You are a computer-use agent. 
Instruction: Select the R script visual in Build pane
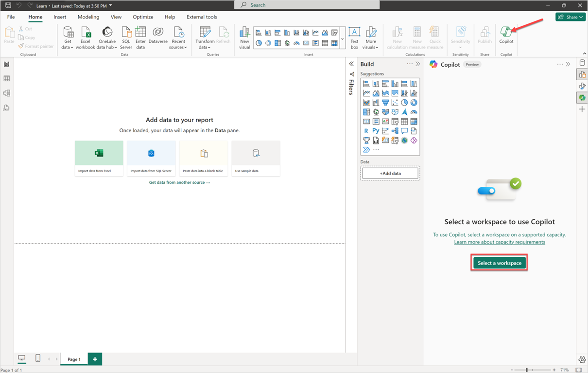tap(366, 130)
